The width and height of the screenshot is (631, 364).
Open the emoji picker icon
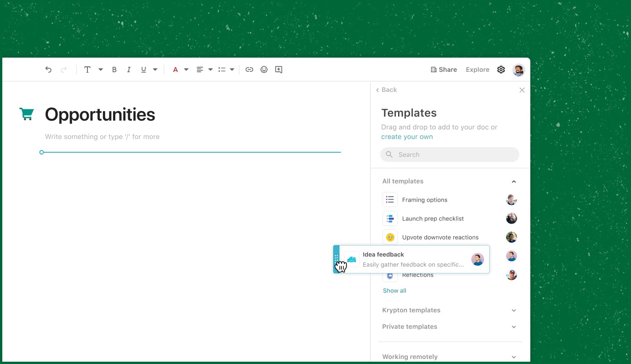[264, 70]
